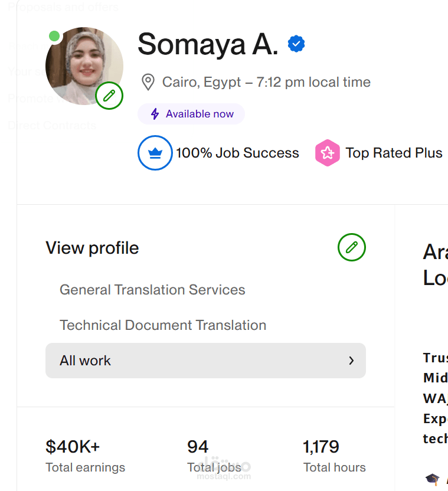Click the Top Rated Plus label
The image size is (448, 491).
tap(394, 153)
